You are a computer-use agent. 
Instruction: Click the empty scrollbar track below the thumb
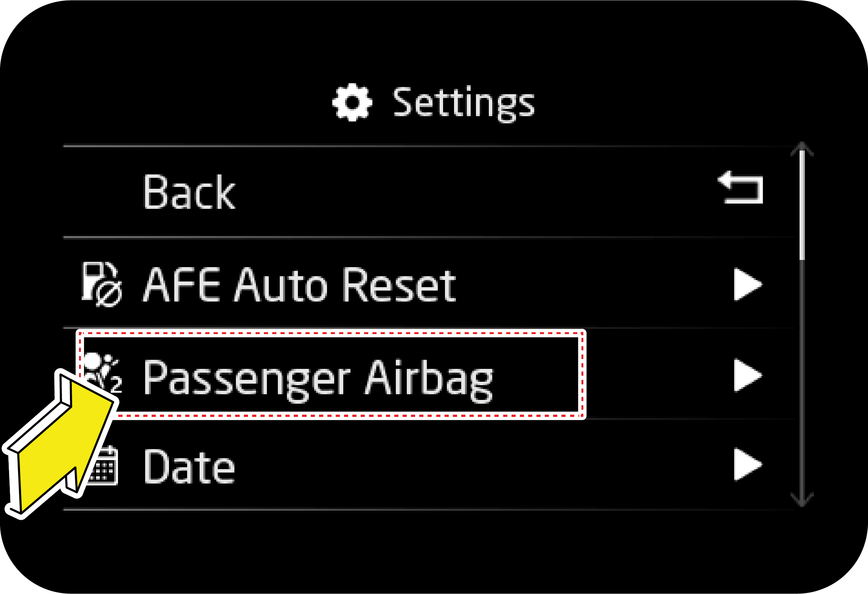(x=802, y=378)
